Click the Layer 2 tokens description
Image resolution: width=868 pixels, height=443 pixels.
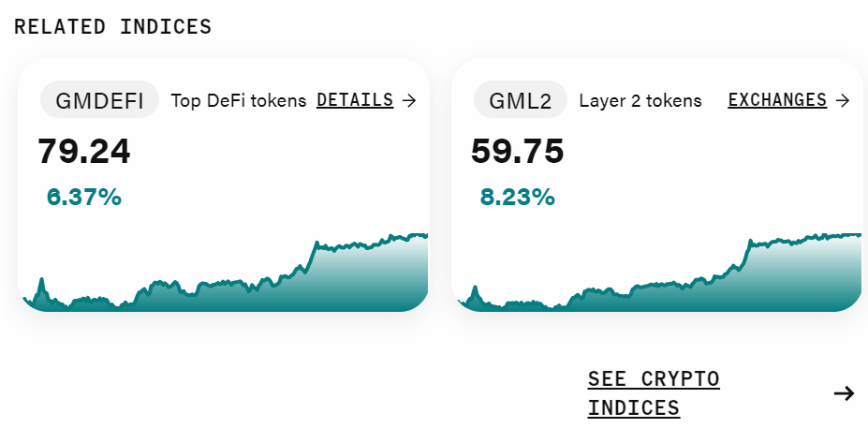tap(640, 101)
